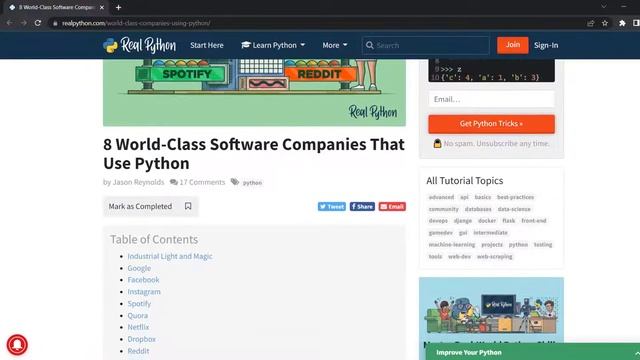Select the gamedev topic tag
This screenshot has width=640, height=360.
click(x=441, y=233)
